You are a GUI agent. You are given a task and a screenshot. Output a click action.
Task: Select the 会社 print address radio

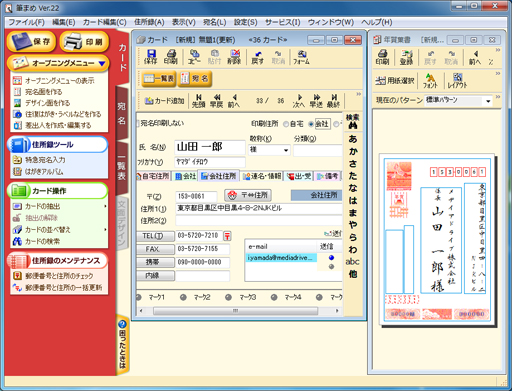[311, 124]
